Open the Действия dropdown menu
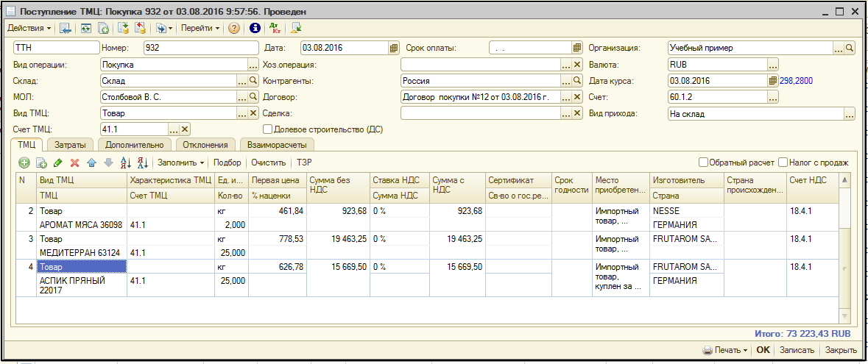Screen dimensions: 868x364 pyautogui.click(x=29, y=29)
